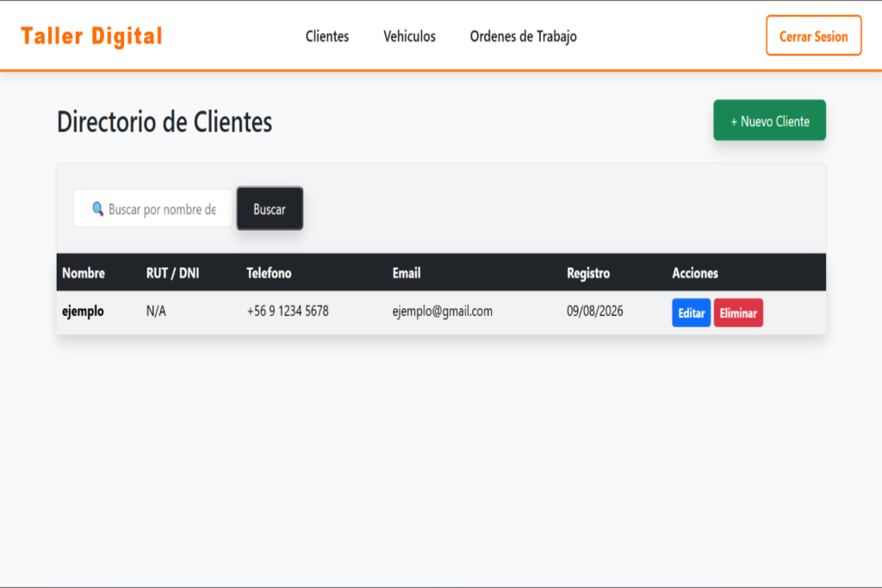
Task: Select the ejemplo name cell
Action: [x=83, y=311]
